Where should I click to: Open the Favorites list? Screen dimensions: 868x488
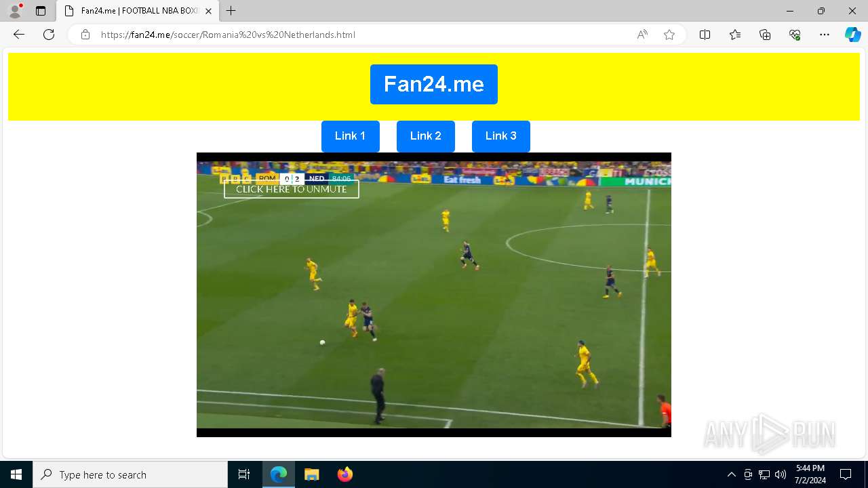pyautogui.click(x=735, y=35)
